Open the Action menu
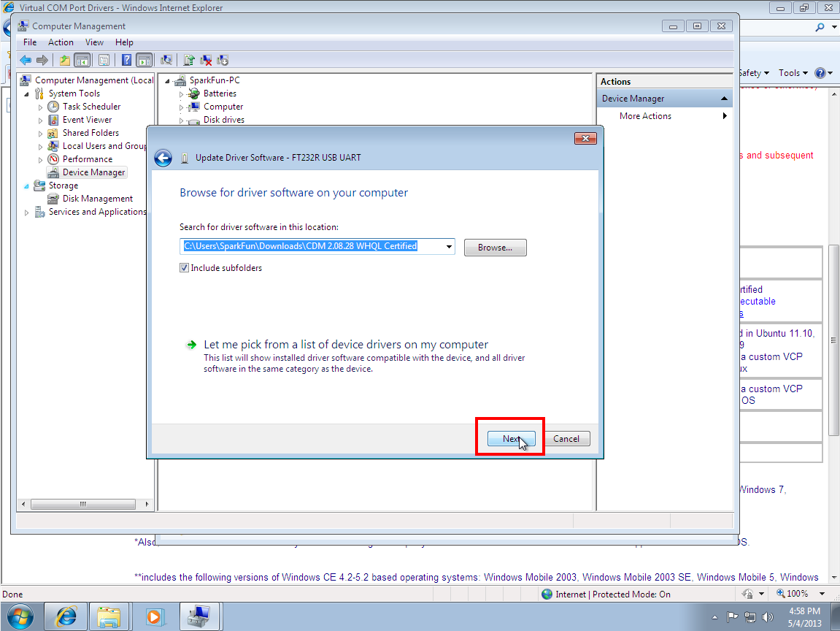The height and width of the screenshot is (631, 840). tap(61, 42)
